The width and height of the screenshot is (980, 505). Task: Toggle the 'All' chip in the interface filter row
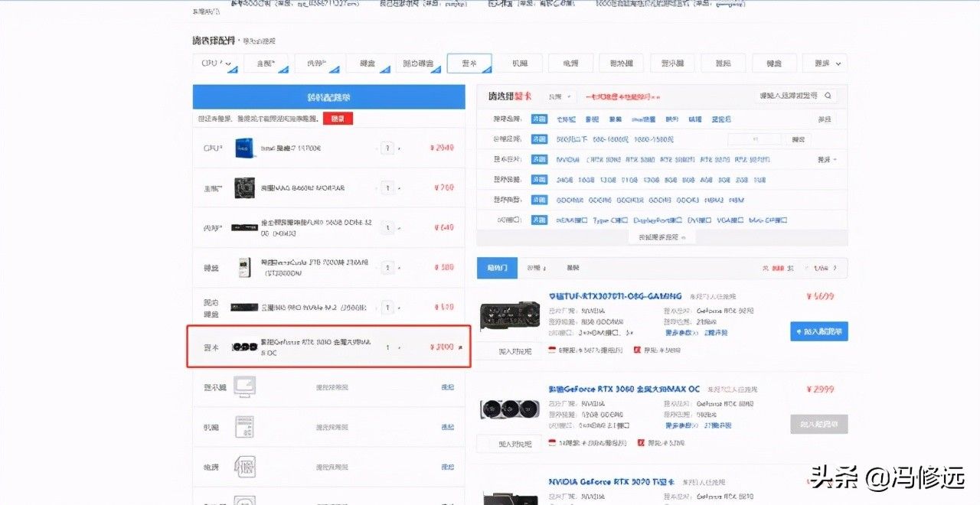coord(540,220)
